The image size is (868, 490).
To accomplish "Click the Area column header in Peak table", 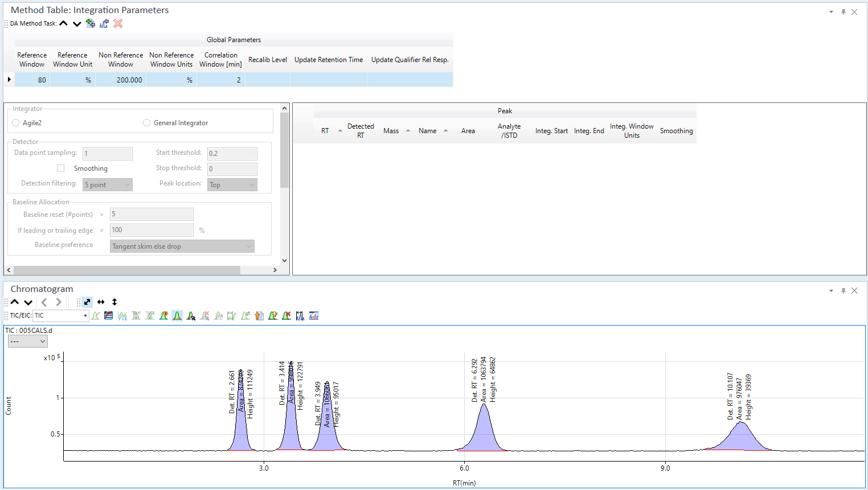I will pyautogui.click(x=468, y=131).
